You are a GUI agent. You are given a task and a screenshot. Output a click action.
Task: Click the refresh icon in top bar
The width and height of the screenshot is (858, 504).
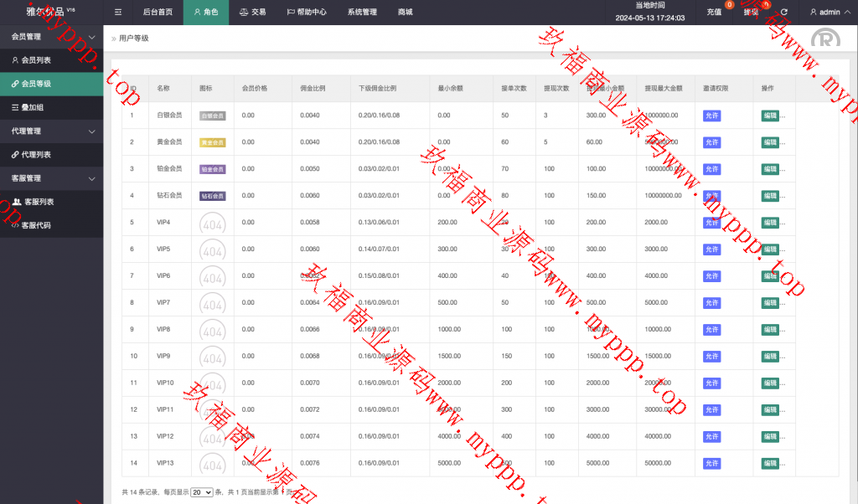click(784, 13)
